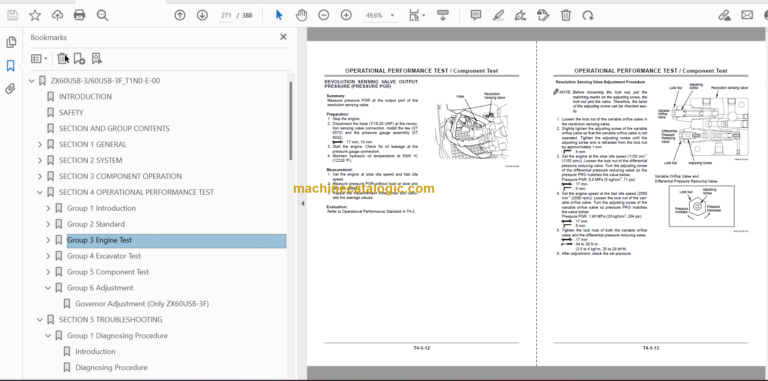This screenshot has height=381, width=768.
Task: Collapse Group 1 Diagnosing Procedure bookmark
Action: coord(48,335)
